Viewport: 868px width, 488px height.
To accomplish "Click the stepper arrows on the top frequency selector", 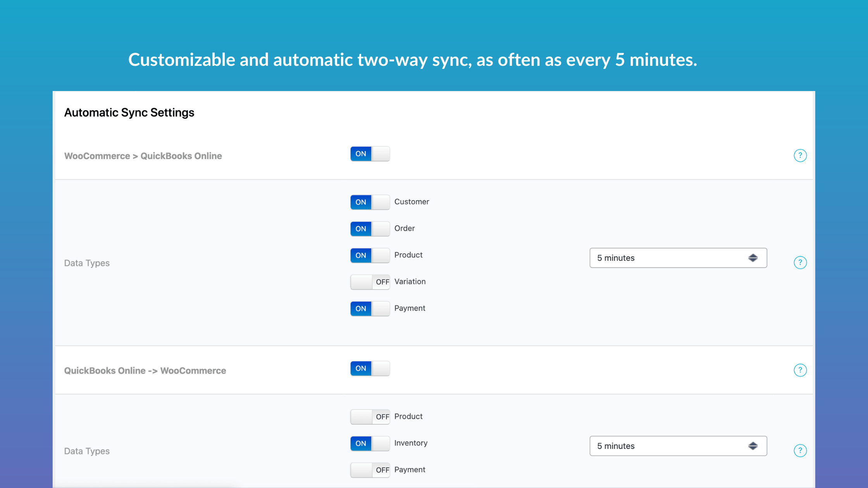I will pyautogui.click(x=753, y=258).
